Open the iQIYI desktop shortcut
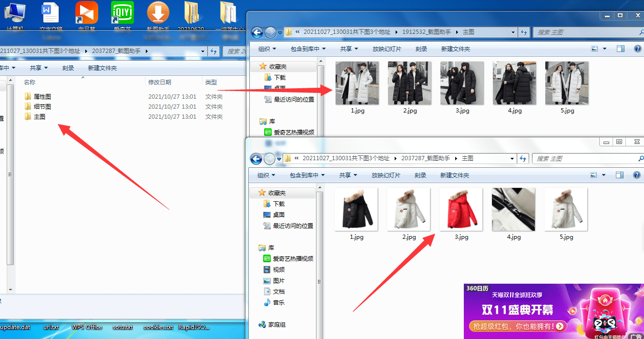Viewport: 644px width, 339px height. (x=123, y=14)
